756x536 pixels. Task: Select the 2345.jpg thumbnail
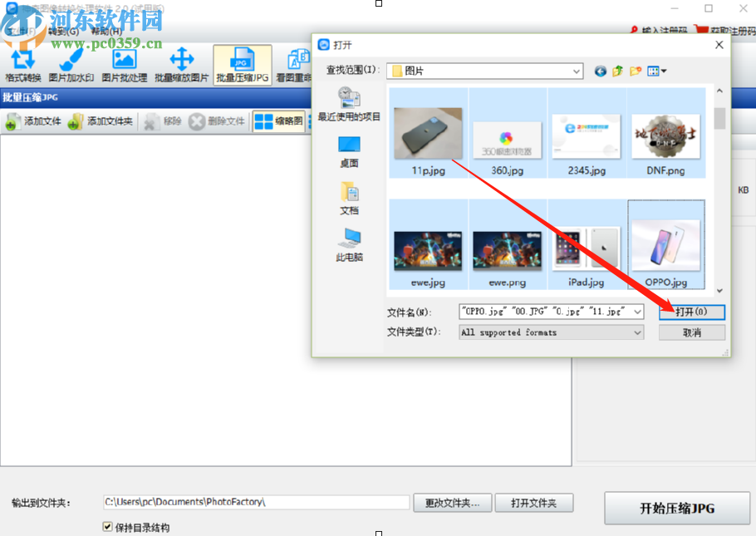tap(587, 134)
